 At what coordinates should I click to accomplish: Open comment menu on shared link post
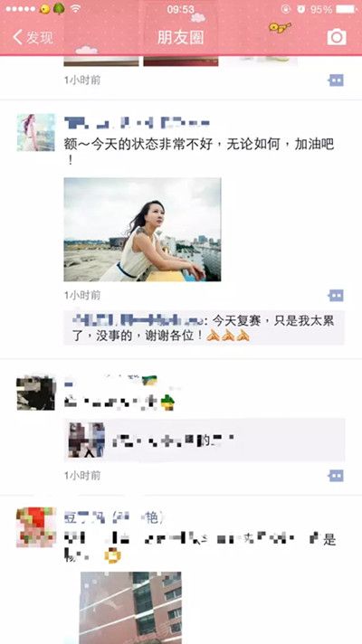[336, 476]
